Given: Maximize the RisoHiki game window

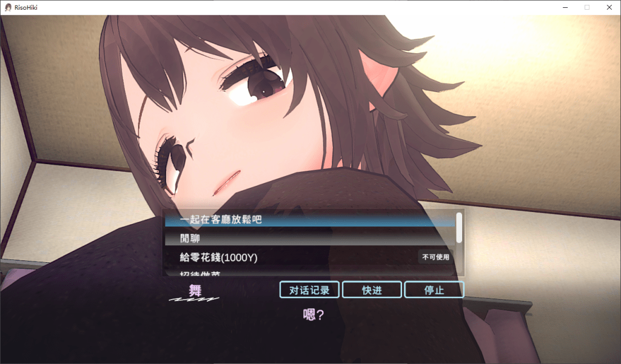Looking at the screenshot, I should (587, 7).
